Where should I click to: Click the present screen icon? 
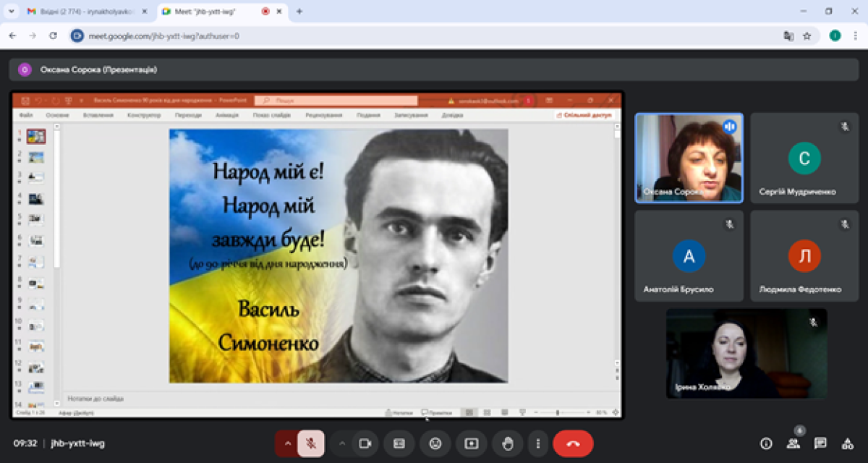tap(471, 443)
